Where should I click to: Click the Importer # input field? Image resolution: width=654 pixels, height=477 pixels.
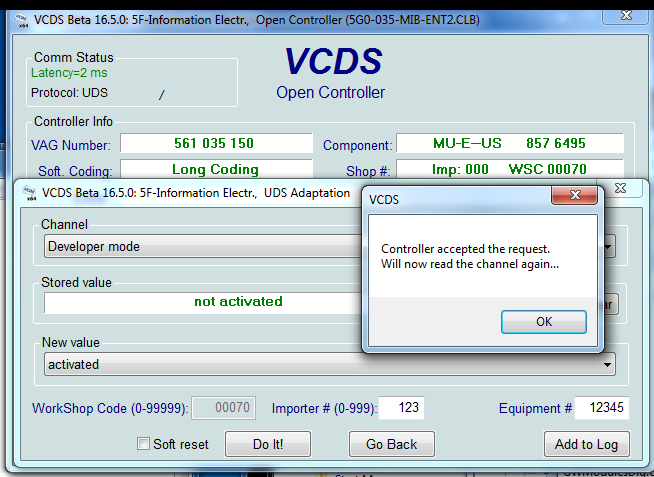click(x=401, y=407)
